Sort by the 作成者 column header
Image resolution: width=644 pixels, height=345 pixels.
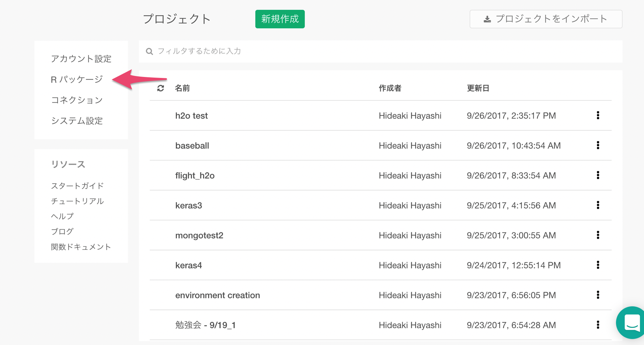[x=390, y=88]
